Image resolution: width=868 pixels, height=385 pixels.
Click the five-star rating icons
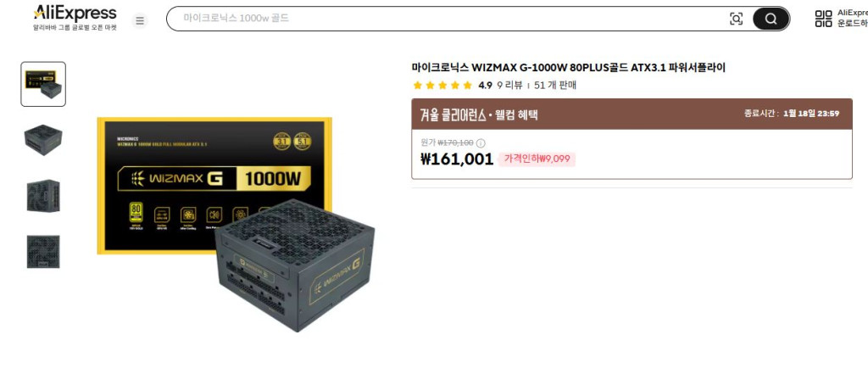pyautogui.click(x=442, y=86)
